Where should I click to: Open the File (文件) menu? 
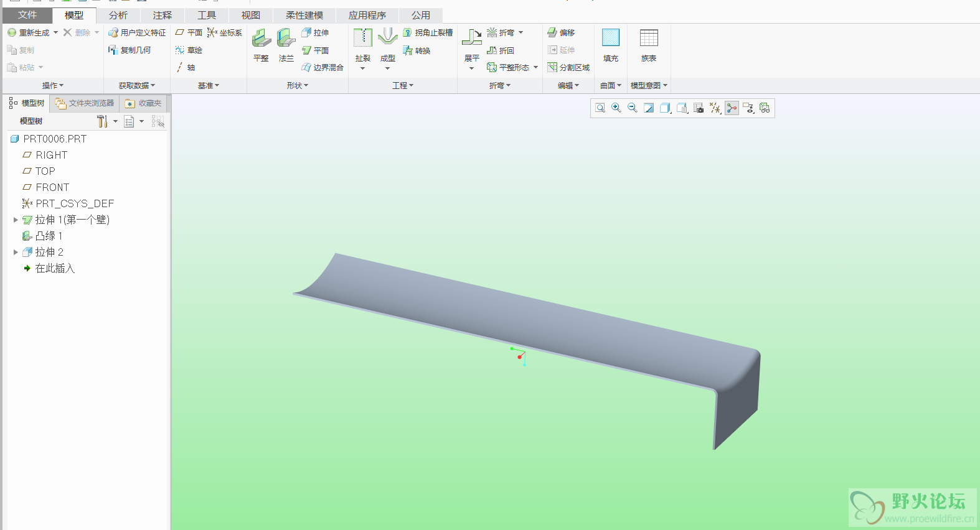pos(27,15)
